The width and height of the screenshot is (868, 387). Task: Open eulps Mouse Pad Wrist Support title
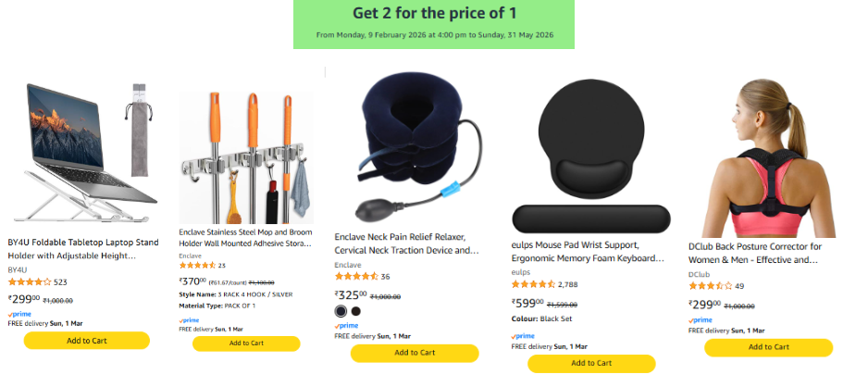(x=588, y=251)
